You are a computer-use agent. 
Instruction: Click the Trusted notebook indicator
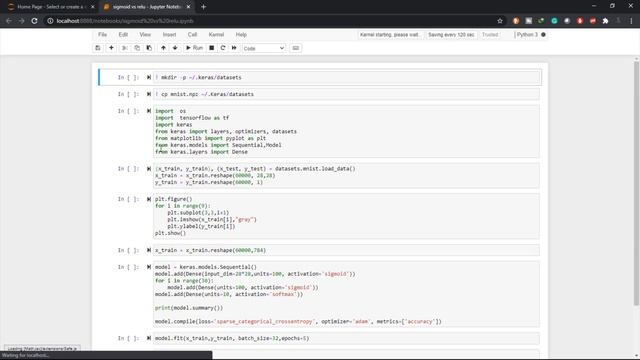[490, 35]
